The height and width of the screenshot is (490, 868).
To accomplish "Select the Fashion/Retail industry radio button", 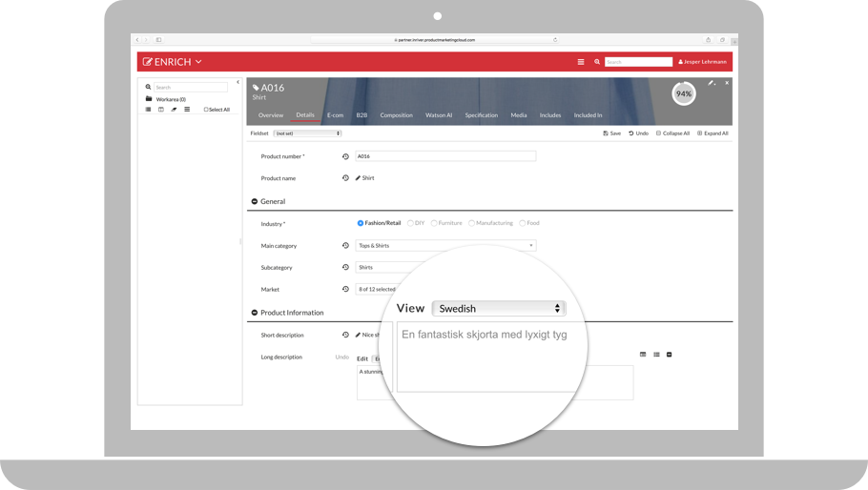I will [361, 223].
